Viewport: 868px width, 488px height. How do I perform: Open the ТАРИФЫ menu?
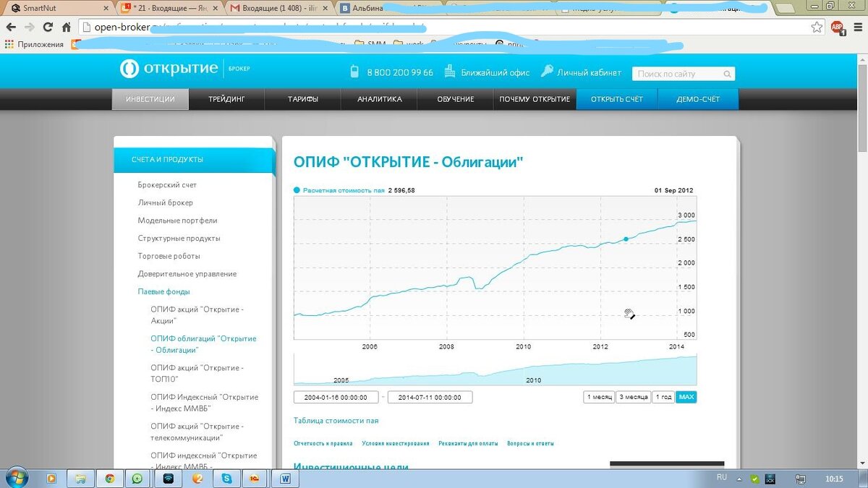pyautogui.click(x=302, y=99)
